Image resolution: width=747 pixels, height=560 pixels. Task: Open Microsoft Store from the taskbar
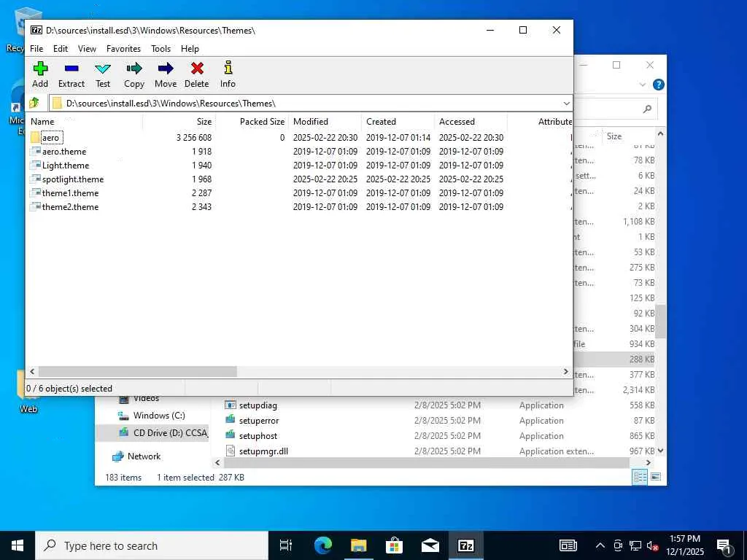point(394,545)
